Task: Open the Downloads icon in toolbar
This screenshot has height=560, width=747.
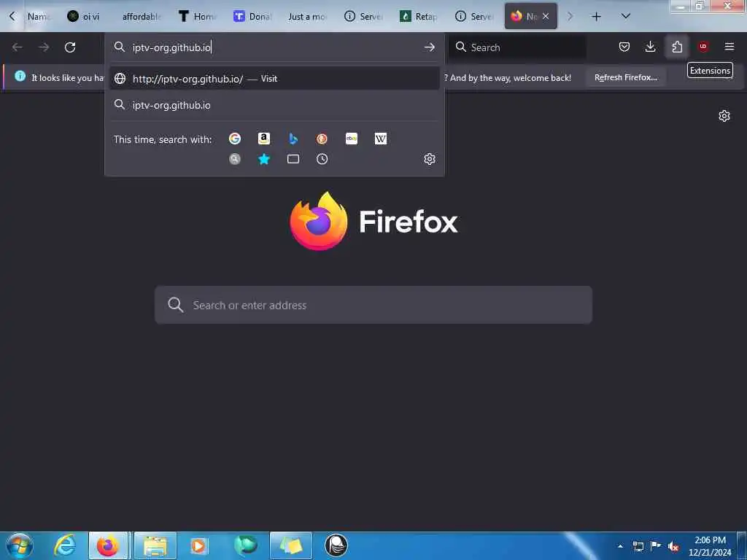Action: coord(650,47)
